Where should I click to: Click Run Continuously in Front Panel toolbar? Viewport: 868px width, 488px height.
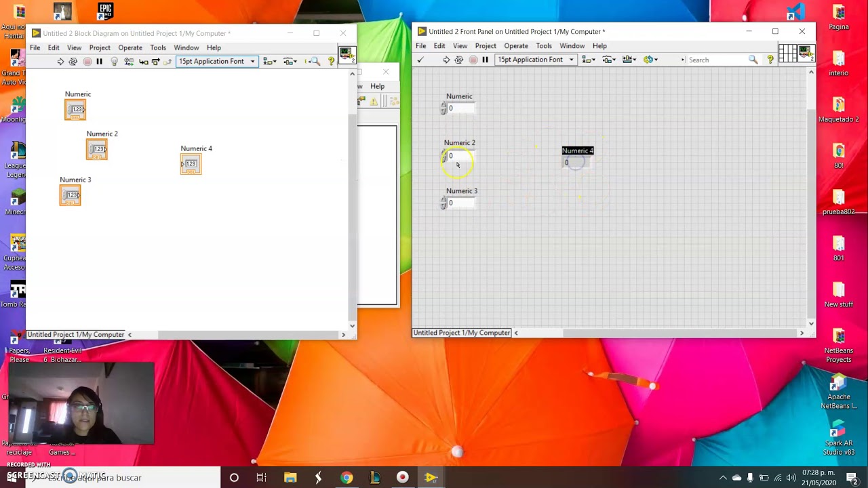pos(459,60)
